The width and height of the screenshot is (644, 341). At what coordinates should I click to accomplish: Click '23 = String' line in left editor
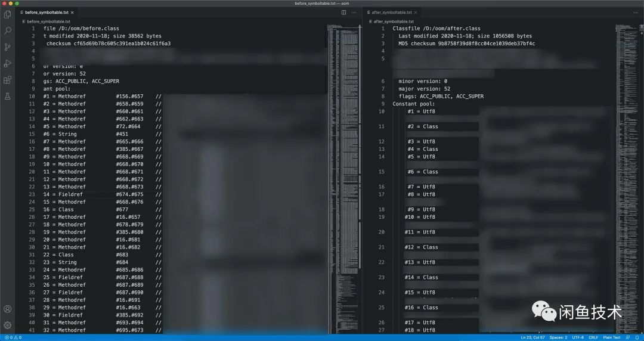click(x=60, y=262)
